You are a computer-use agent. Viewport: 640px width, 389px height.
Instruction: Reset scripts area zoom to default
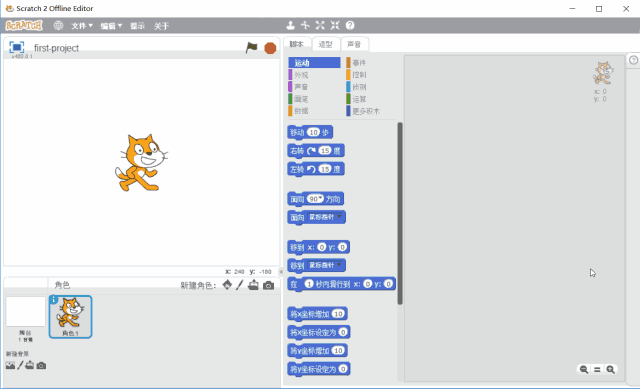[x=597, y=369]
